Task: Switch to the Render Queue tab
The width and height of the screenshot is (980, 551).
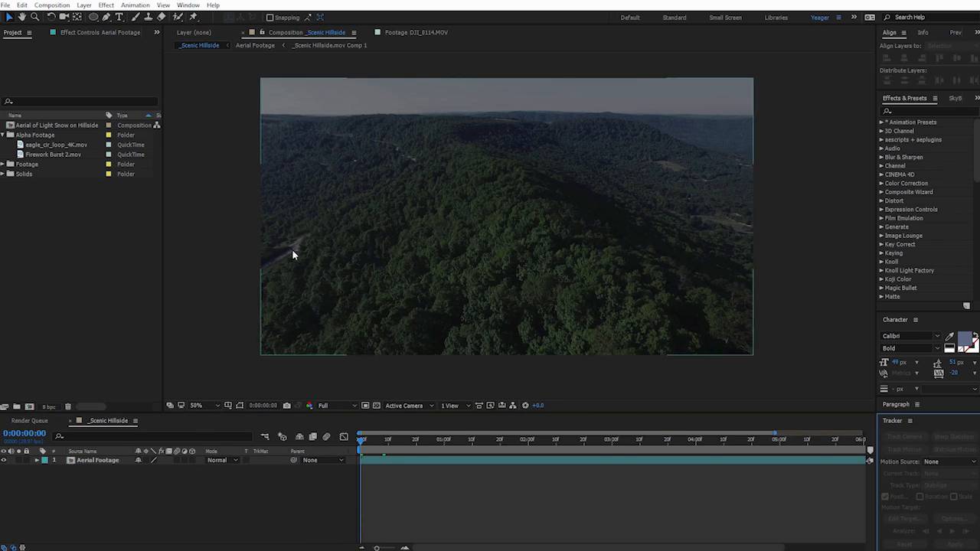Action: (30, 421)
